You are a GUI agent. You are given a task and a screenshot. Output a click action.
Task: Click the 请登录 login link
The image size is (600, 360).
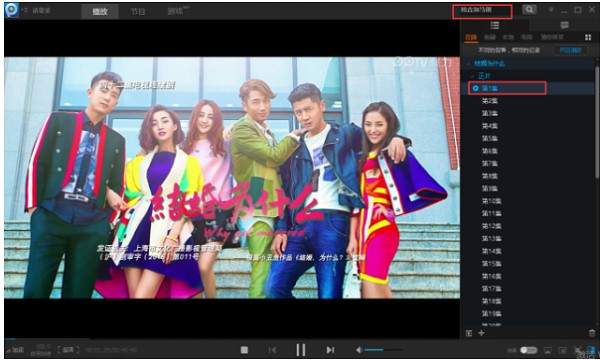(x=41, y=10)
